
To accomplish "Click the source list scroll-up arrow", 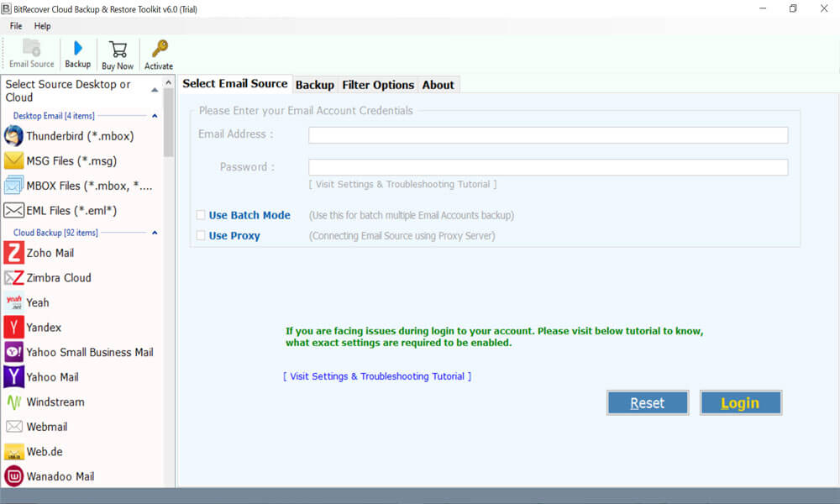I will [x=169, y=82].
